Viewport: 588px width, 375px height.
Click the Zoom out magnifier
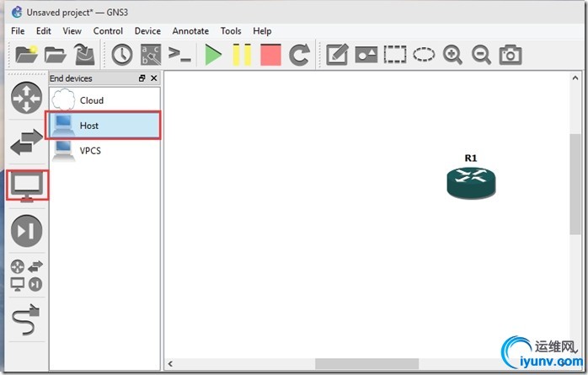[x=481, y=55]
